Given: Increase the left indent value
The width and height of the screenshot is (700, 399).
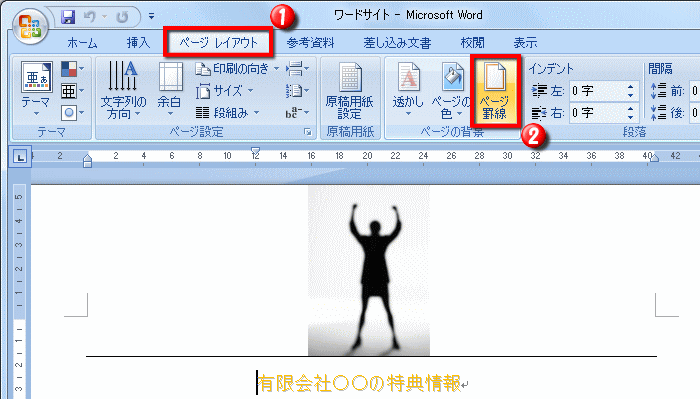Looking at the screenshot, I should tap(630, 87).
